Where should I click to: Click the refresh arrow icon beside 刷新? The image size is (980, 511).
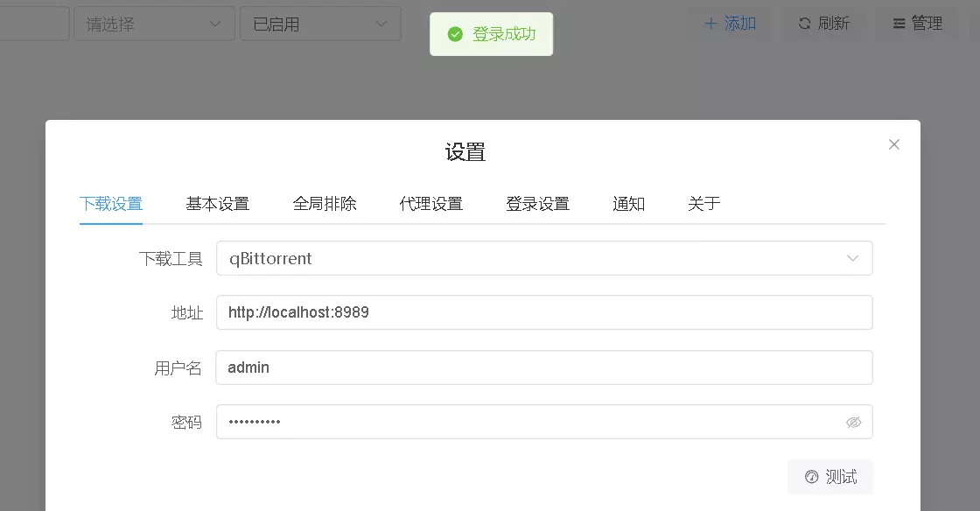point(804,24)
